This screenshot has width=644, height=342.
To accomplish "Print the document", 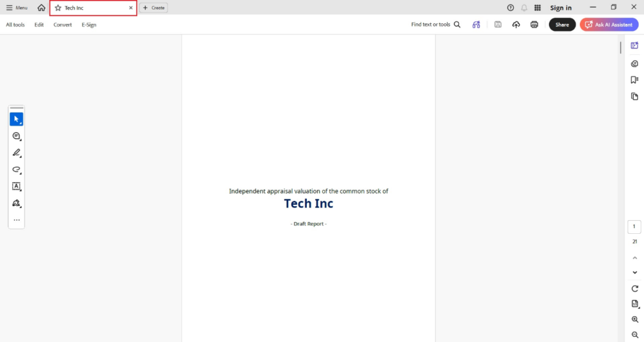I will coord(534,25).
